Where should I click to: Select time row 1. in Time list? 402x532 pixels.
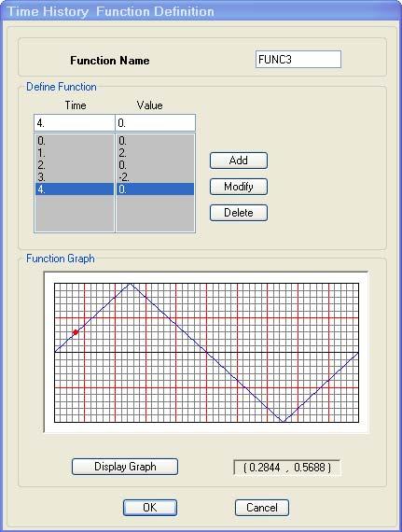(75, 153)
